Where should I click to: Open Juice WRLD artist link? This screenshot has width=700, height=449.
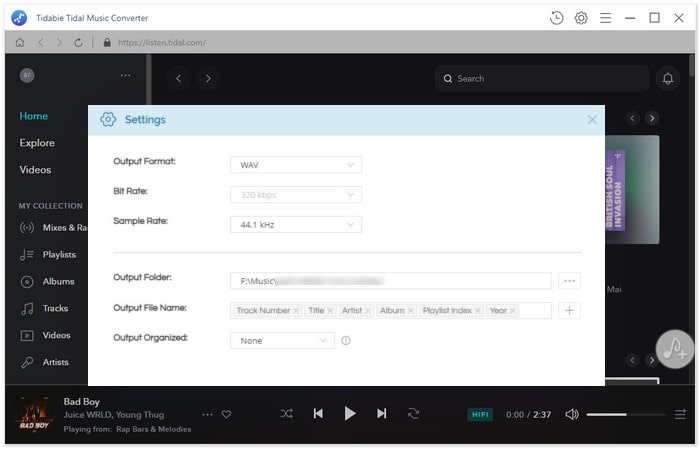point(86,415)
